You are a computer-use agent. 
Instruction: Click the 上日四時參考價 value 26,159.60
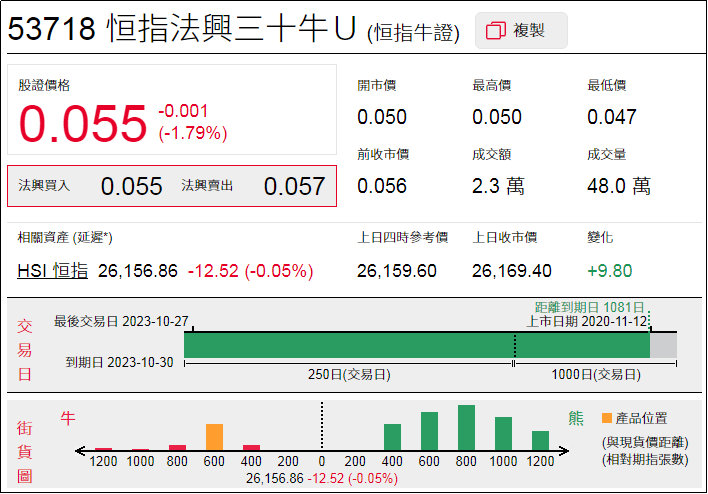point(397,271)
